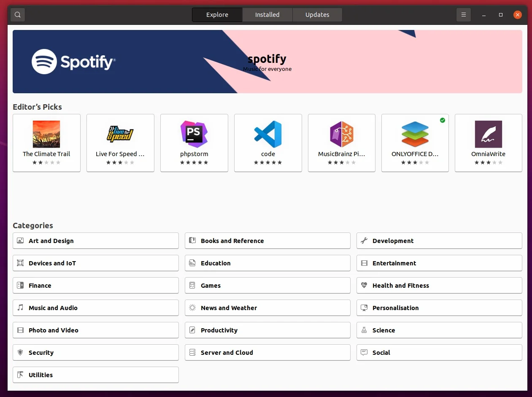
Task: Click the Spotify logo on banner
Action: pos(73,62)
